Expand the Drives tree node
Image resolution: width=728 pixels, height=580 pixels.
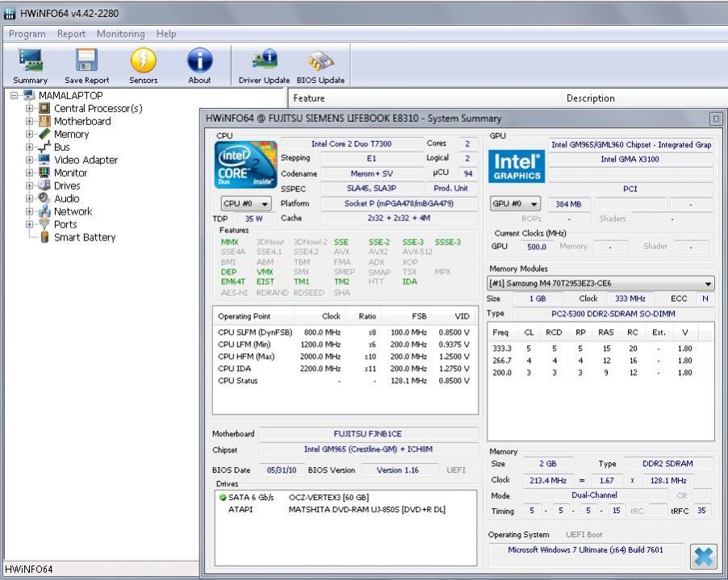[29, 186]
